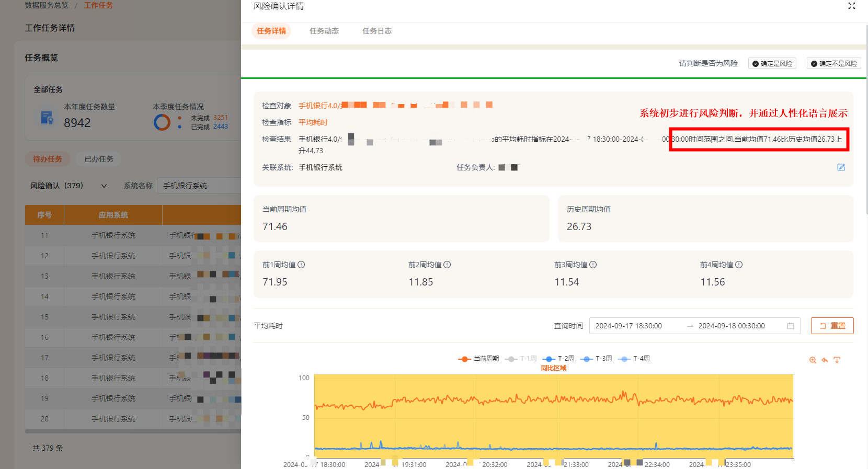
Task: Click the 前1周均值 value 71.95
Action: 275,282
